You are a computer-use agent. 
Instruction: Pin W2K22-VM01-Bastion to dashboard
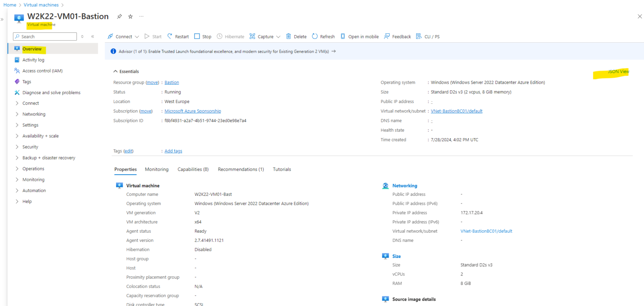pyautogui.click(x=119, y=16)
